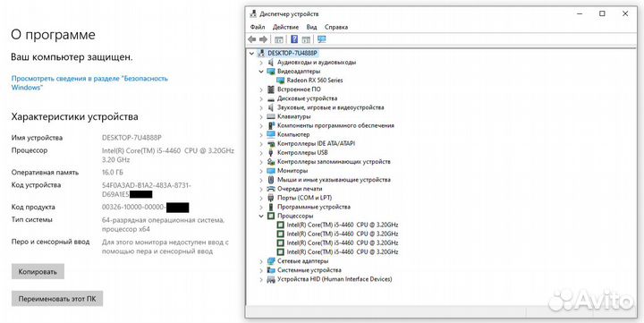Click the Компьютер category monitor icon
The image size is (644, 323).
pos(271,135)
